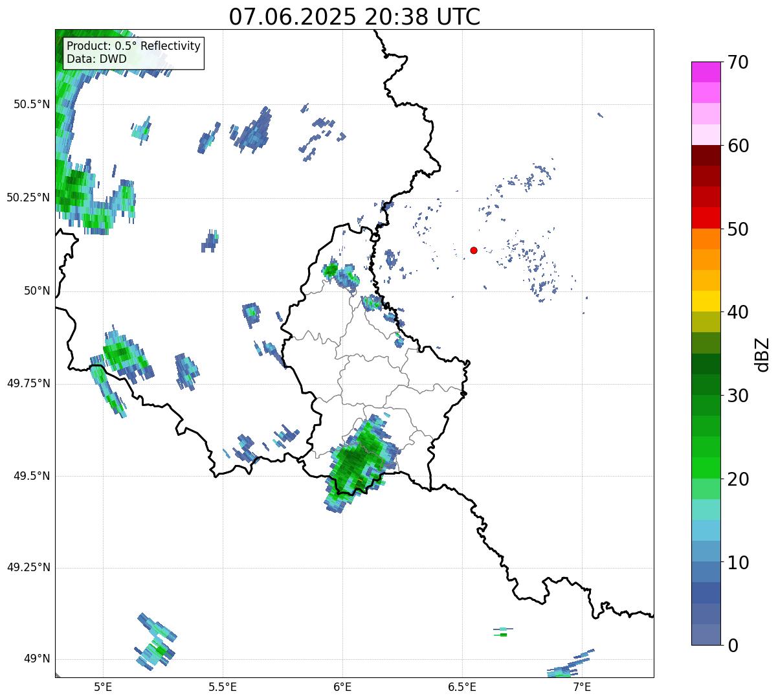Click the '50.25°N' latitude label

pyautogui.click(x=28, y=198)
